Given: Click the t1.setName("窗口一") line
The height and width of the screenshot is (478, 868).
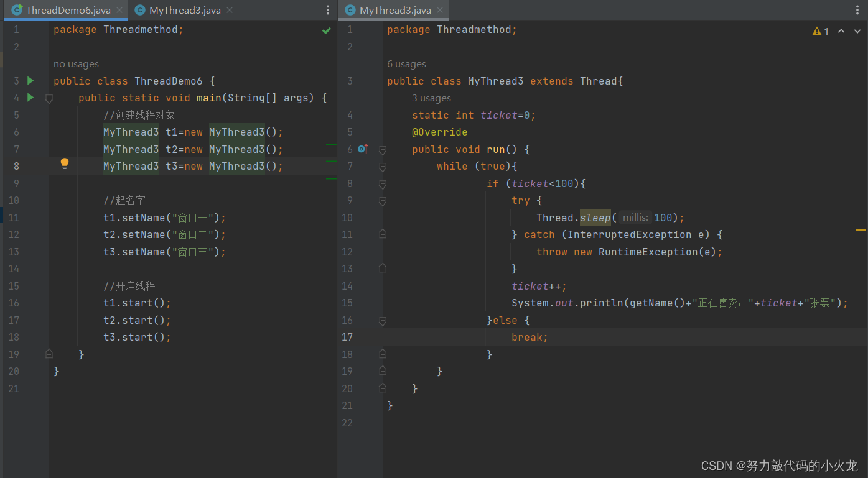Looking at the screenshot, I should [165, 218].
